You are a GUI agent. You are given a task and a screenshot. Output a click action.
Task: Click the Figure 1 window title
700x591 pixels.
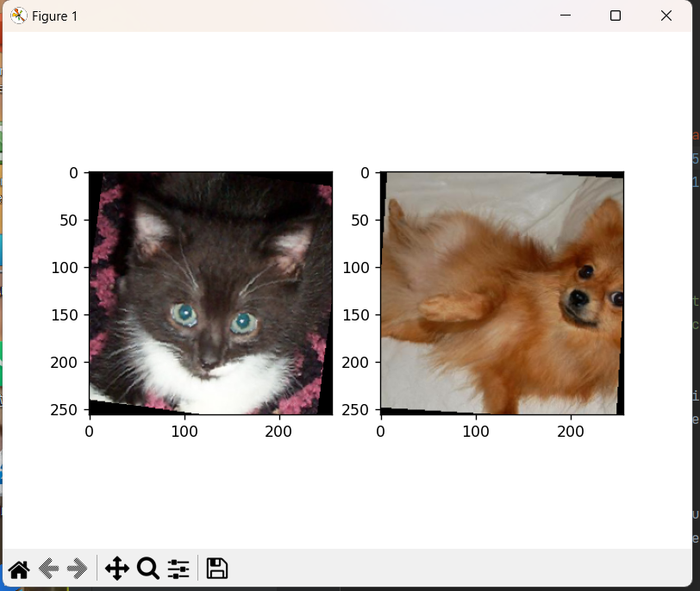pos(54,16)
